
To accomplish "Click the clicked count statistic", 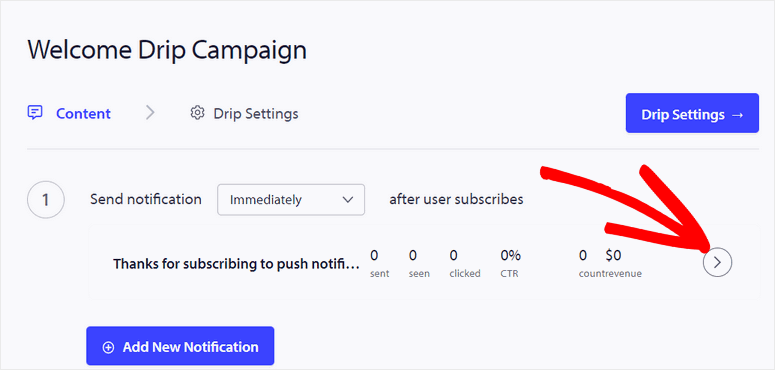I will 465,263.
